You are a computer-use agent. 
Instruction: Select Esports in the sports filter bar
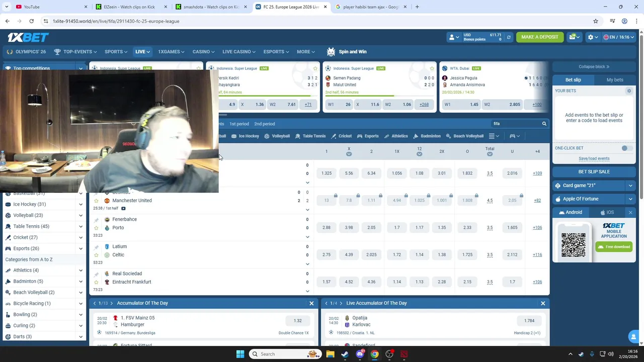368,136
